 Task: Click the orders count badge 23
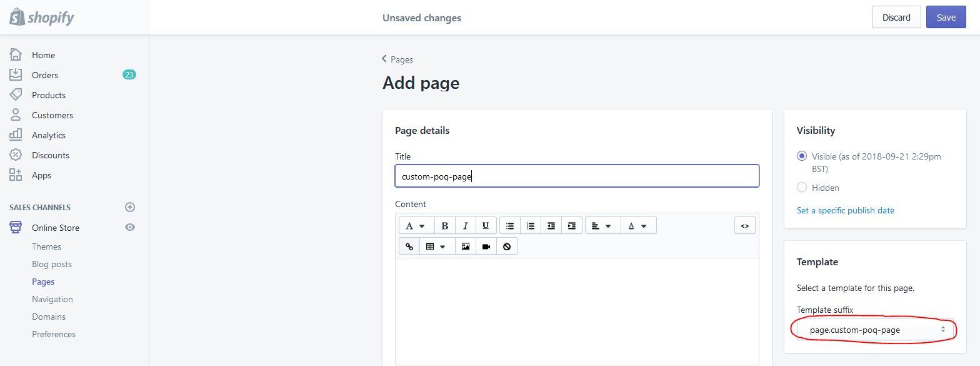click(129, 75)
